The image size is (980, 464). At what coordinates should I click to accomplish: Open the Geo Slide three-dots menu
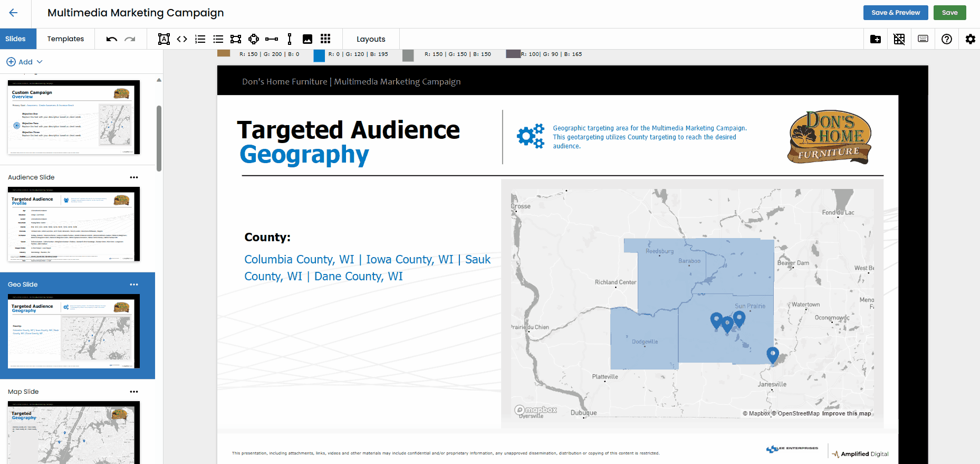pos(134,285)
